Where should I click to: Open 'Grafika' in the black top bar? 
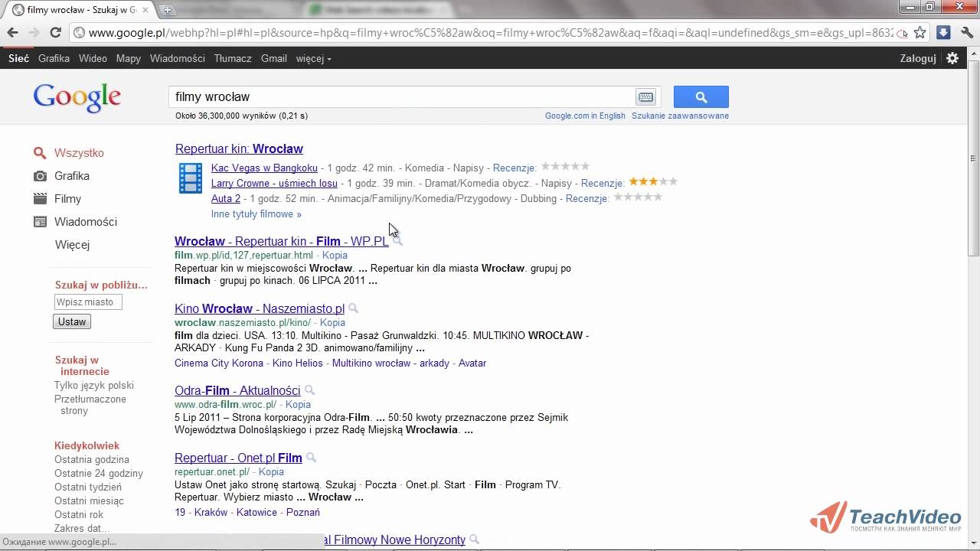click(x=54, y=58)
